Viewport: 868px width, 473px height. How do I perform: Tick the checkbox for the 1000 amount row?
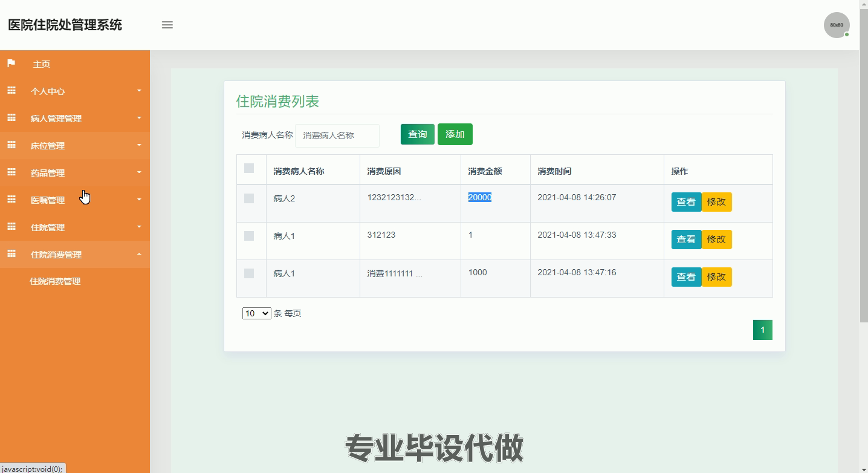(249, 273)
